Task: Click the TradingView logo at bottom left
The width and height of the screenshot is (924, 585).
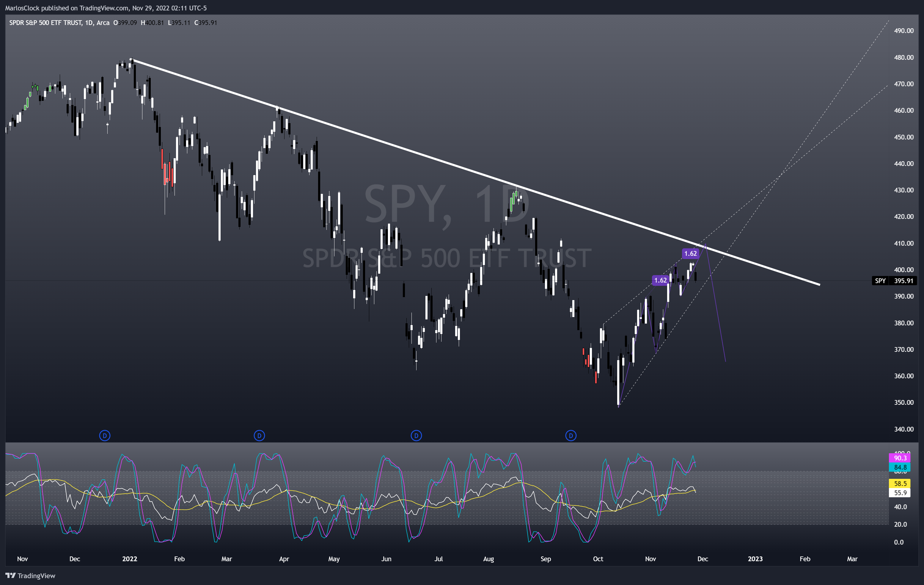Action: pyautogui.click(x=30, y=575)
